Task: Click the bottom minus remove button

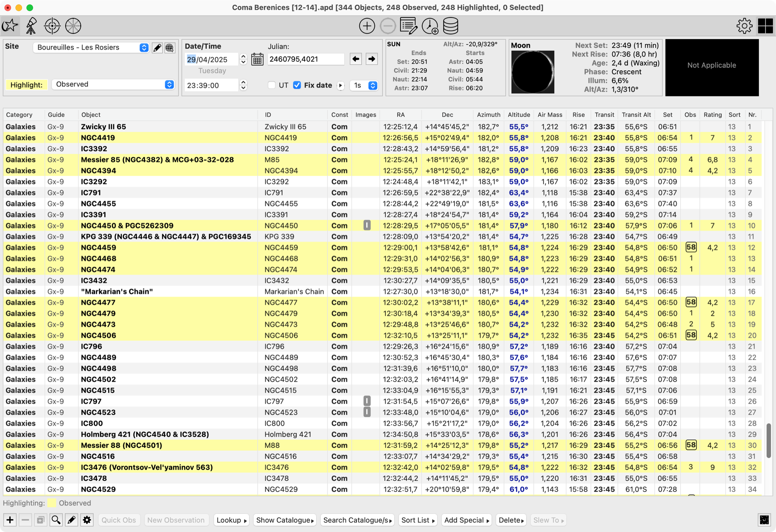Action: pyautogui.click(x=25, y=520)
